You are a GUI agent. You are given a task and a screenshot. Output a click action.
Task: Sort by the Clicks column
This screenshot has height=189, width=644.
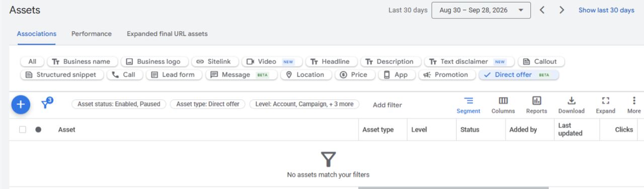point(624,130)
